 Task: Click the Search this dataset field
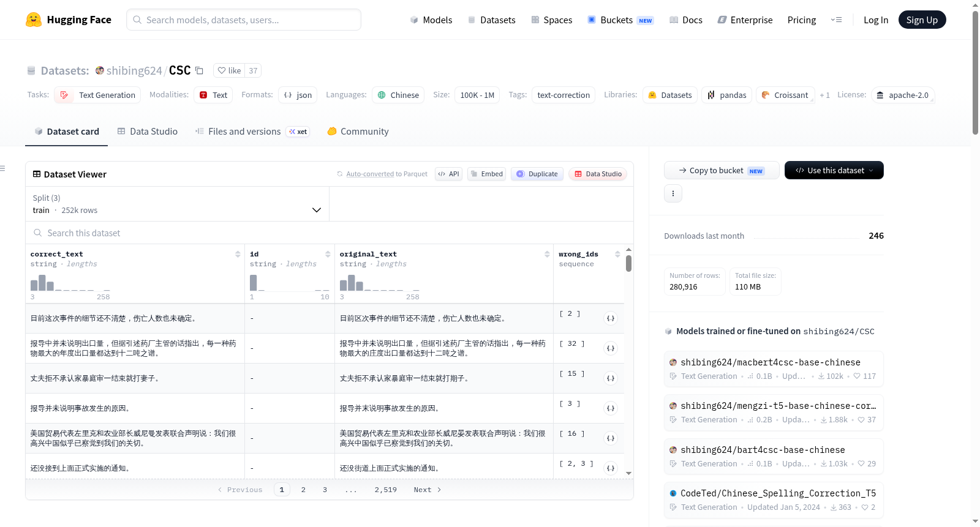pyautogui.click(x=330, y=233)
